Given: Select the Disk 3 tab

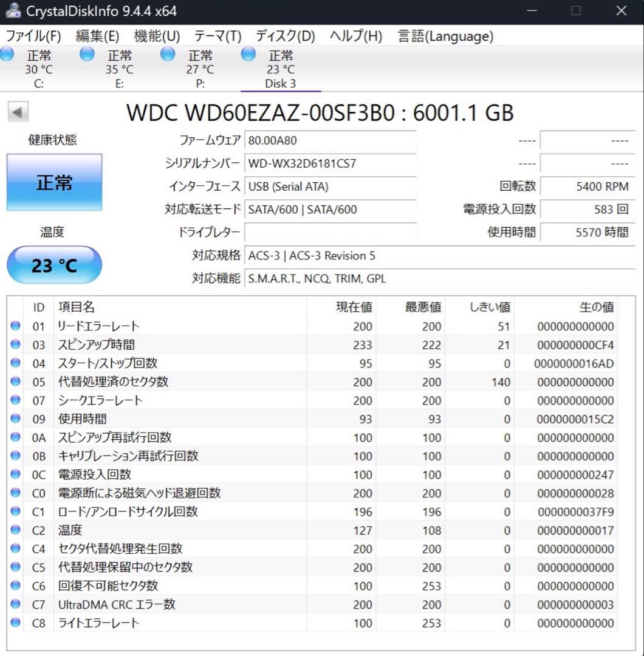Looking at the screenshot, I should (x=280, y=69).
